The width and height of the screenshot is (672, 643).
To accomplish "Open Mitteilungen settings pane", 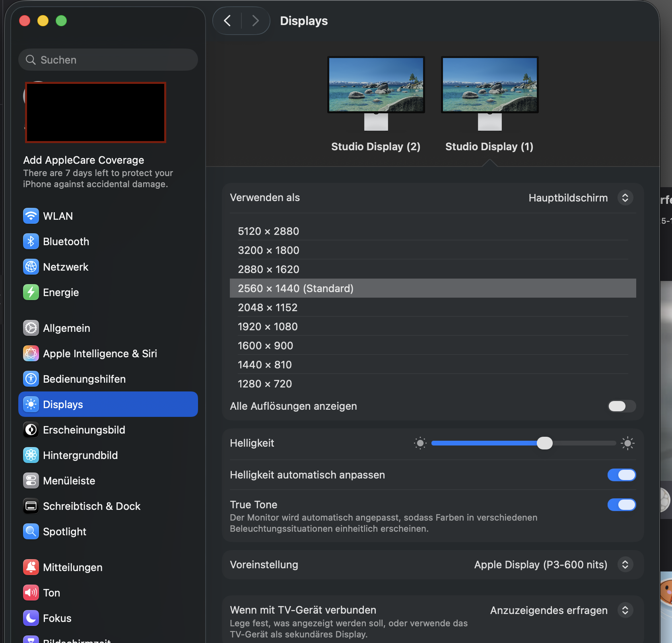I will pos(108,567).
